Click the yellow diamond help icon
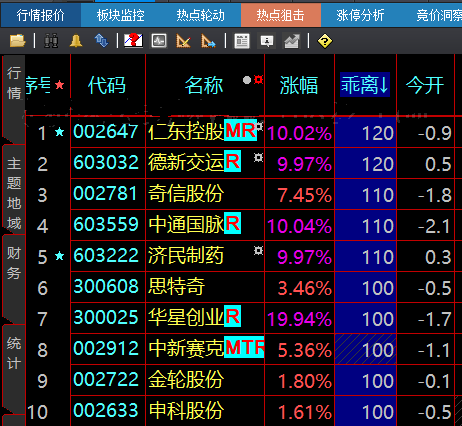This screenshot has width=462, height=426. click(325, 41)
